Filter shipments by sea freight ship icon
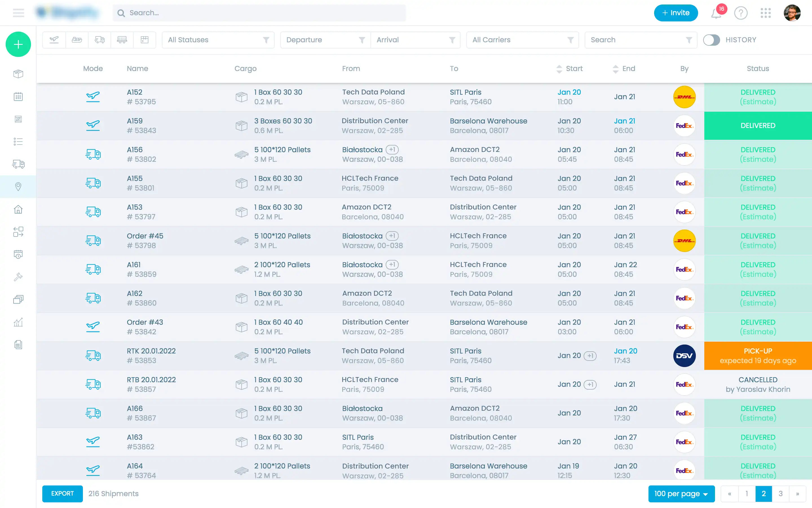Viewport: 812px width, 508px height. click(77, 40)
